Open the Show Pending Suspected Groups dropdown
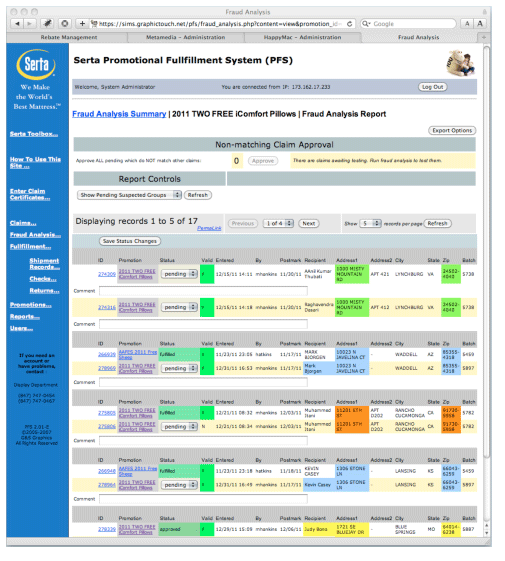The width and height of the screenshot is (505, 561). coord(129,195)
